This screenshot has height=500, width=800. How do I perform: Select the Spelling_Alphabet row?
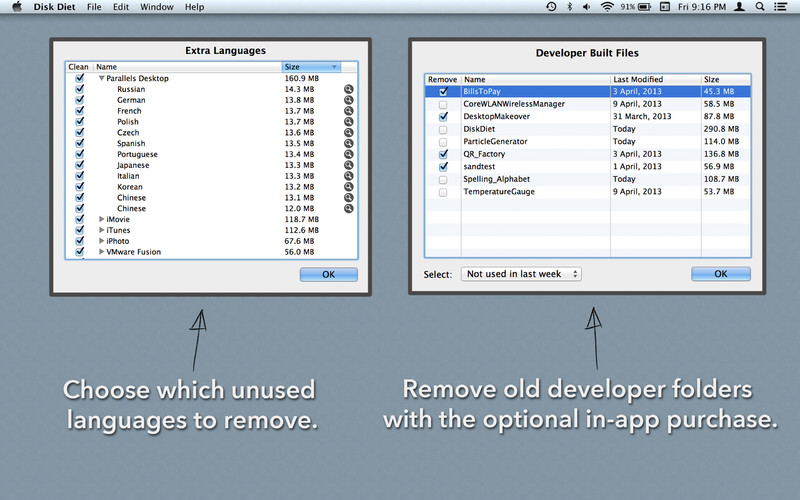point(588,179)
